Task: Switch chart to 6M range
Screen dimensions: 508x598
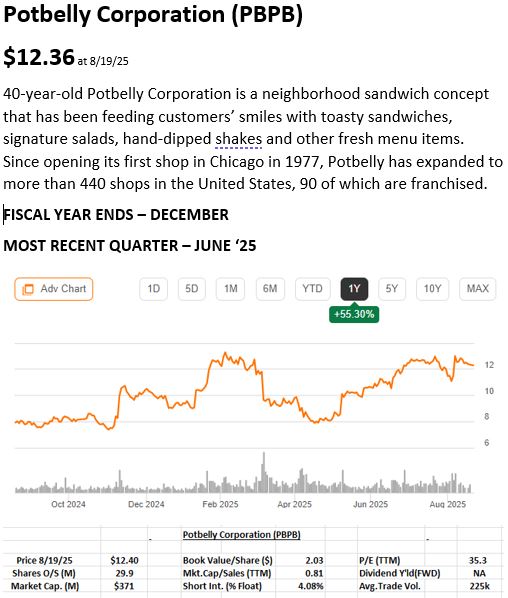Action: [x=270, y=289]
